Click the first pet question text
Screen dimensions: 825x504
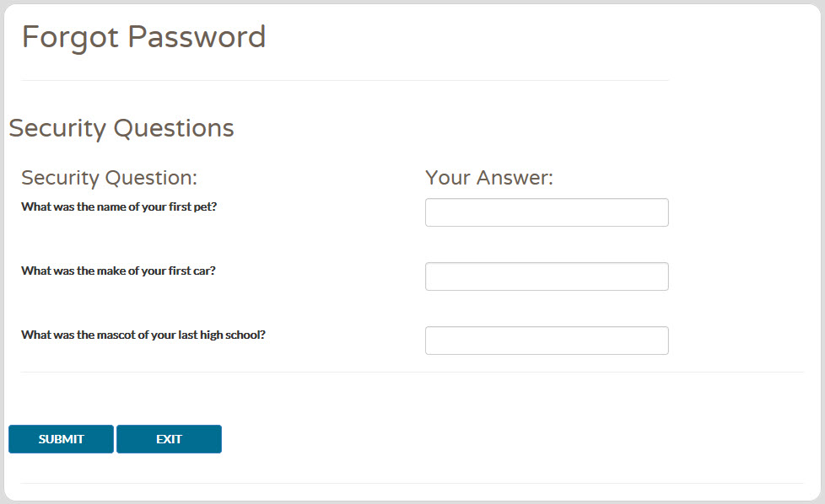(x=119, y=206)
